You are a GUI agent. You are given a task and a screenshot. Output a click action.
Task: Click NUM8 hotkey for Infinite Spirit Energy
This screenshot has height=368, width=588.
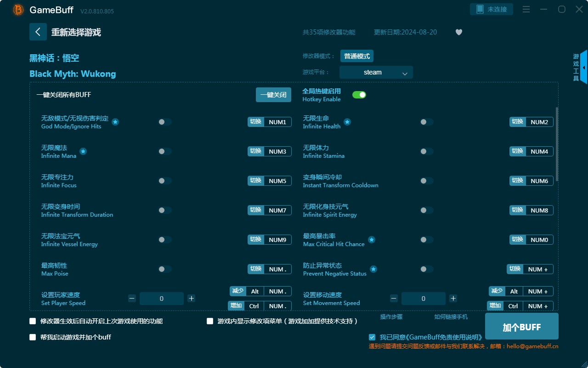point(539,210)
